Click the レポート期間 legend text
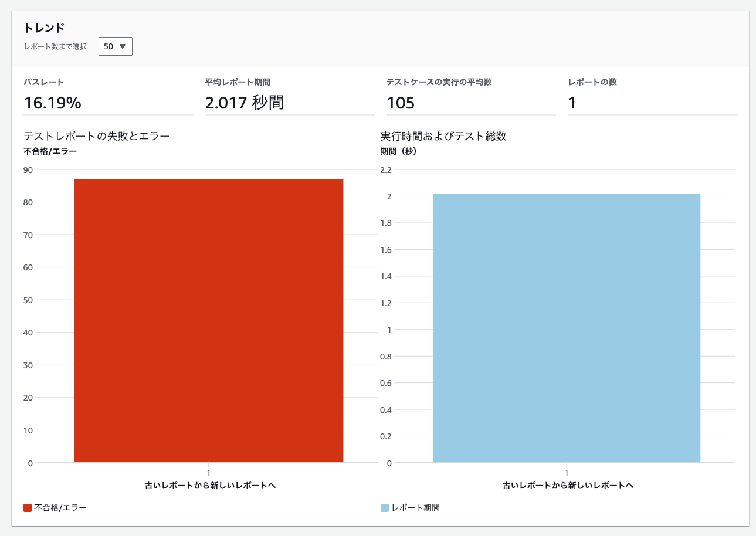756x536 pixels. click(416, 508)
